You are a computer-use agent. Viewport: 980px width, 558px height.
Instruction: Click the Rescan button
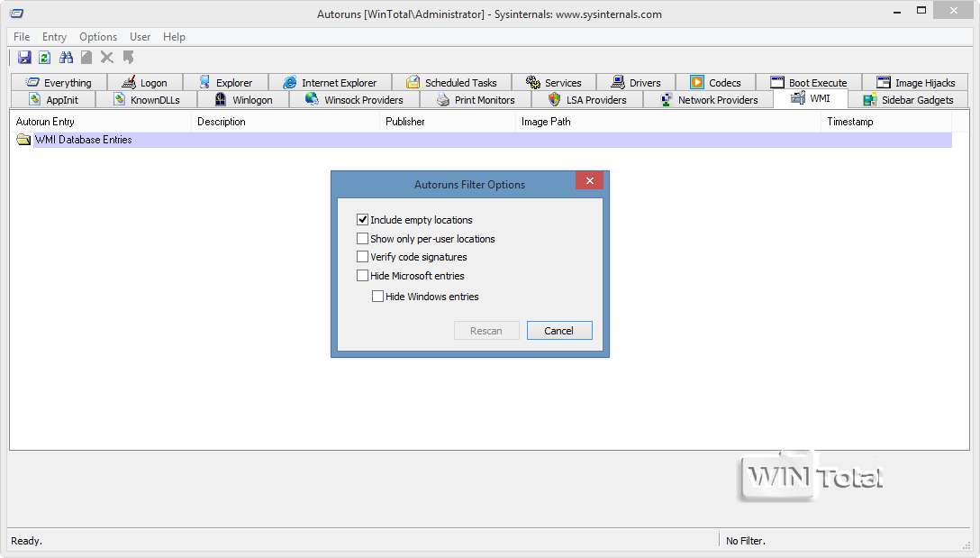(x=486, y=331)
